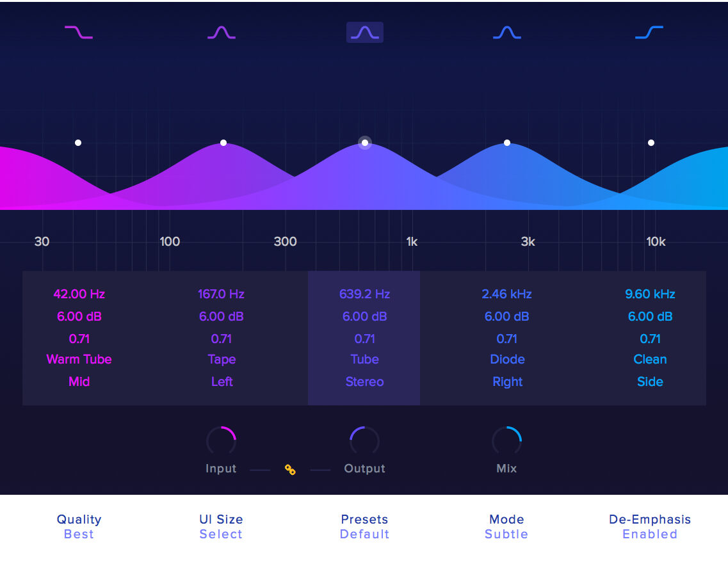728x562 pixels.
Task: Click the 9.60 kHz frequency value
Action: pyautogui.click(x=650, y=294)
